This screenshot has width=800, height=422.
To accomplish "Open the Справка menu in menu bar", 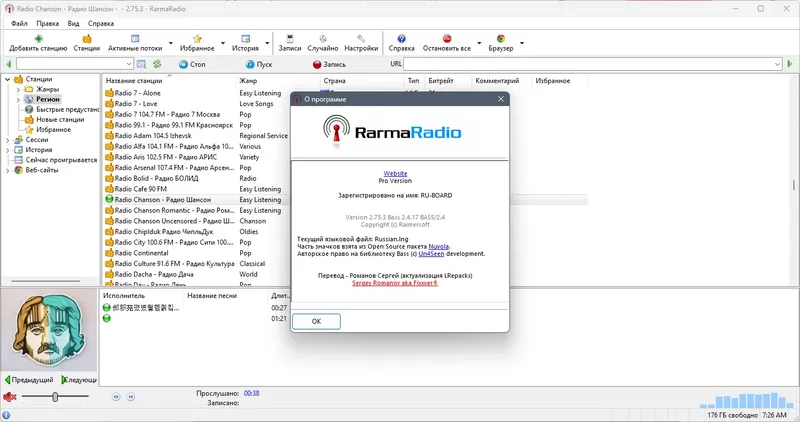I will (x=101, y=23).
